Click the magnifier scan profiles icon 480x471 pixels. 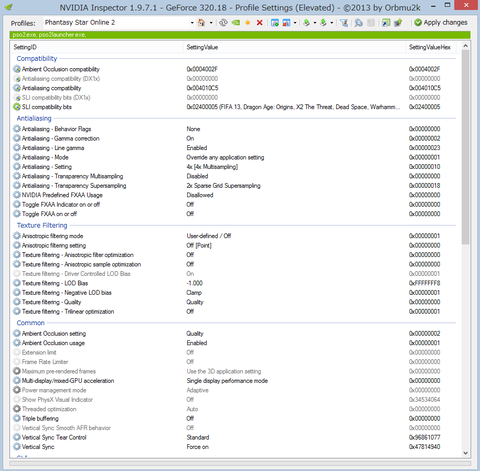(x=359, y=23)
